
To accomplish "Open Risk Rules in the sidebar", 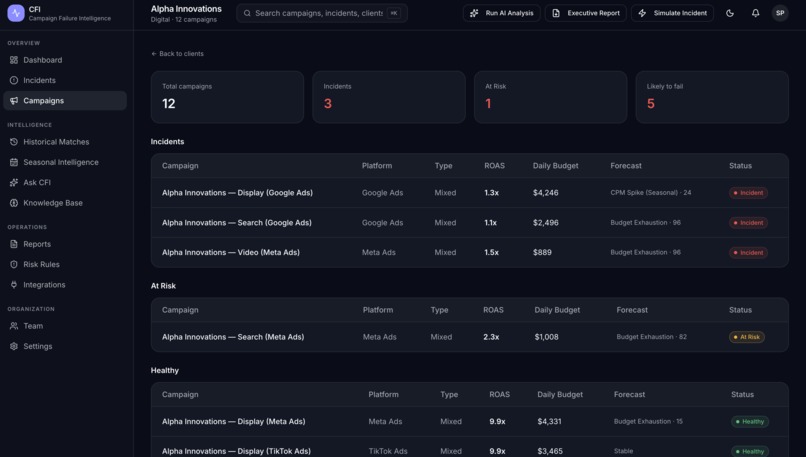I will [x=65, y=264].
